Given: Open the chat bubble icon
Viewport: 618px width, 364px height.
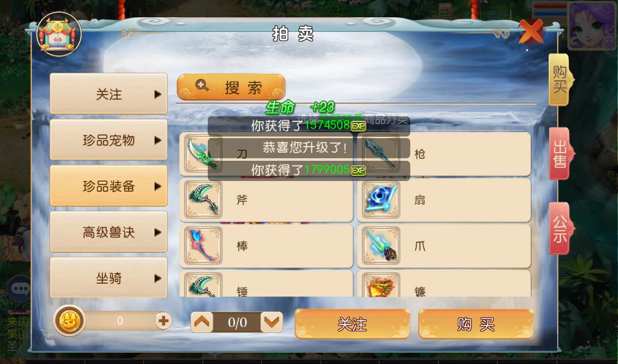Looking at the screenshot, I should 20,288.
